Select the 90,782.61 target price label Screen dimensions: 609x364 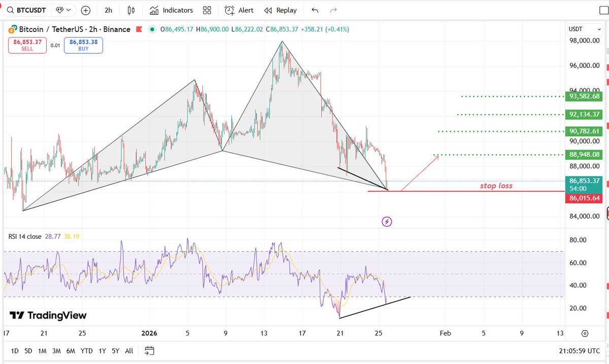(x=584, y=131)
